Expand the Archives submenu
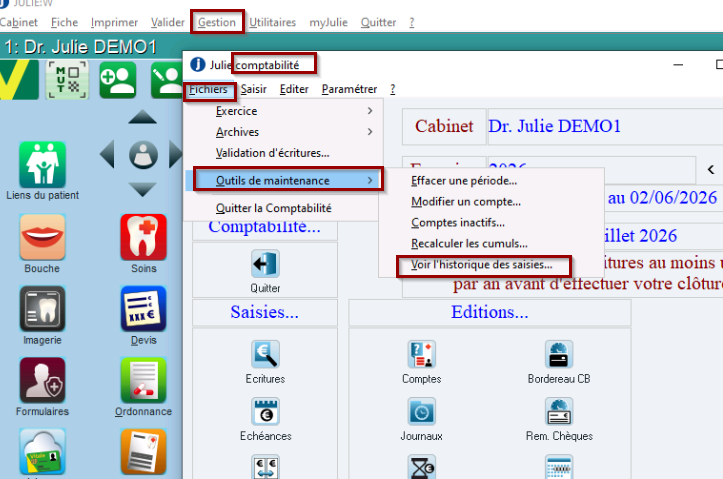The image size is (723, 479). 284,132
